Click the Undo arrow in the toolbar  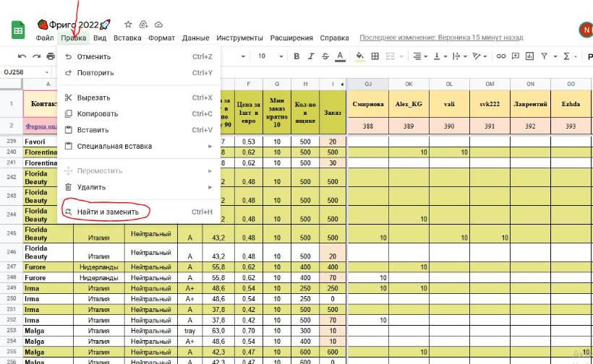click(x=22, y=56)
